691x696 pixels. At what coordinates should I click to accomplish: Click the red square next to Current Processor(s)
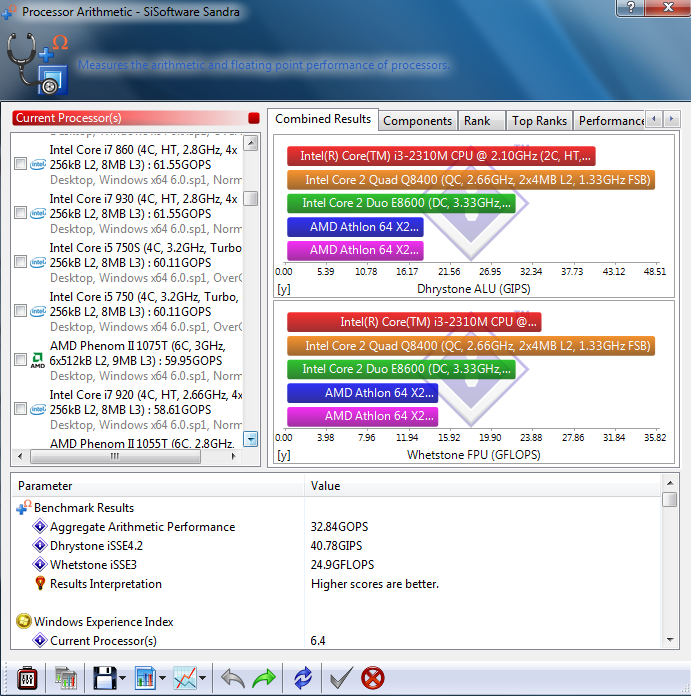click(x=254, y=118)
